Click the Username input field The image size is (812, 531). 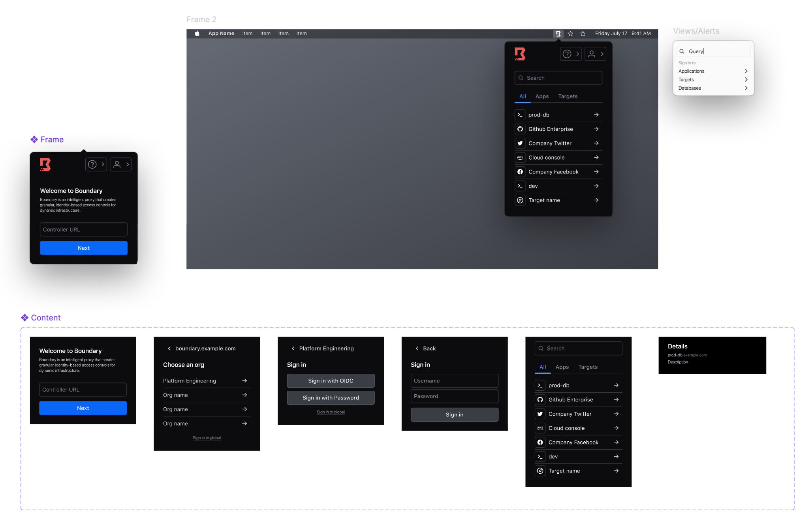click(x=455, y=381)
